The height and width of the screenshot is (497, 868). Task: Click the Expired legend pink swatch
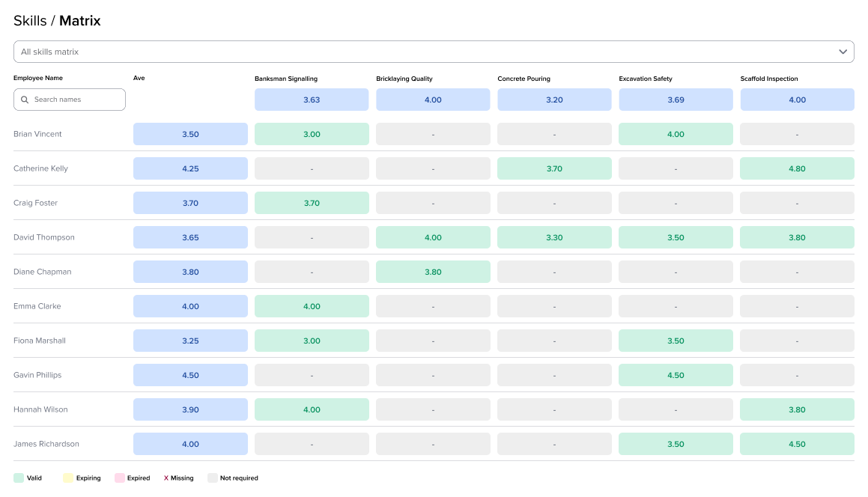click(119, 478)
